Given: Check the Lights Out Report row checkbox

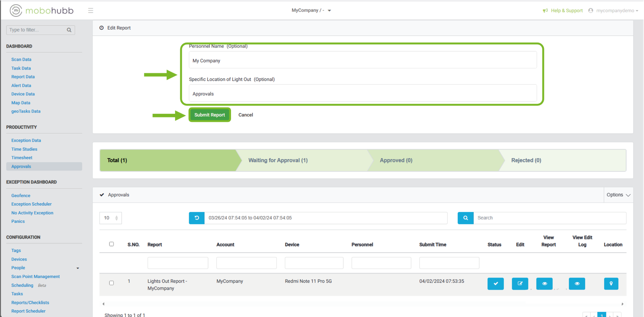Looking at the screenshot, I should [x=111, y=283].
